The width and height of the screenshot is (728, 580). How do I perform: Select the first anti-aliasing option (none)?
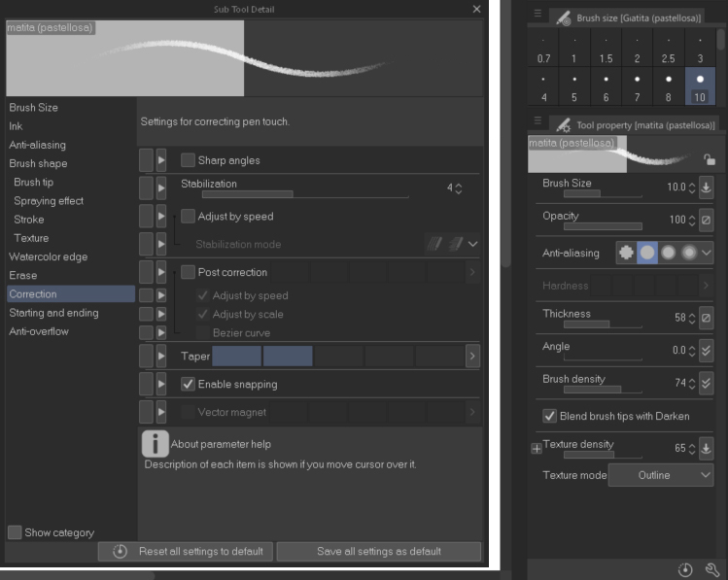tap(626, 253)
